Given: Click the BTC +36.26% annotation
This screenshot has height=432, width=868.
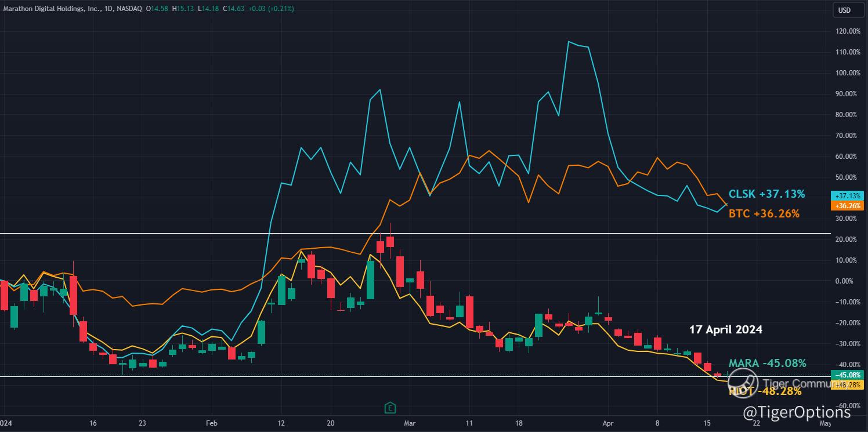Looking at the screenshot, I should click(x=764, y=214).
